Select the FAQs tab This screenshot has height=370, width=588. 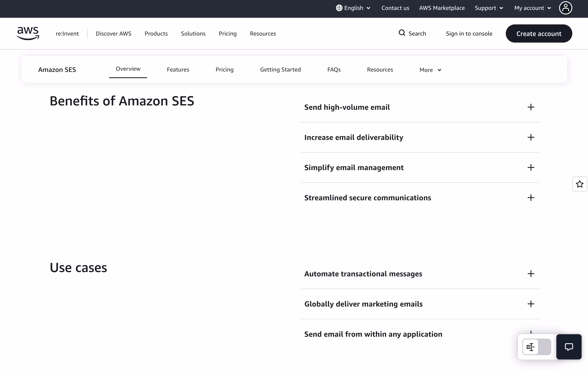[x=334, y=70]
